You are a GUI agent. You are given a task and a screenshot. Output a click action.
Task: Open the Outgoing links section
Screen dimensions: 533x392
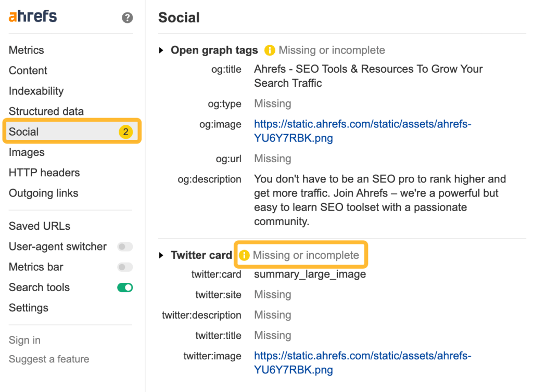[x=43, y=193]
